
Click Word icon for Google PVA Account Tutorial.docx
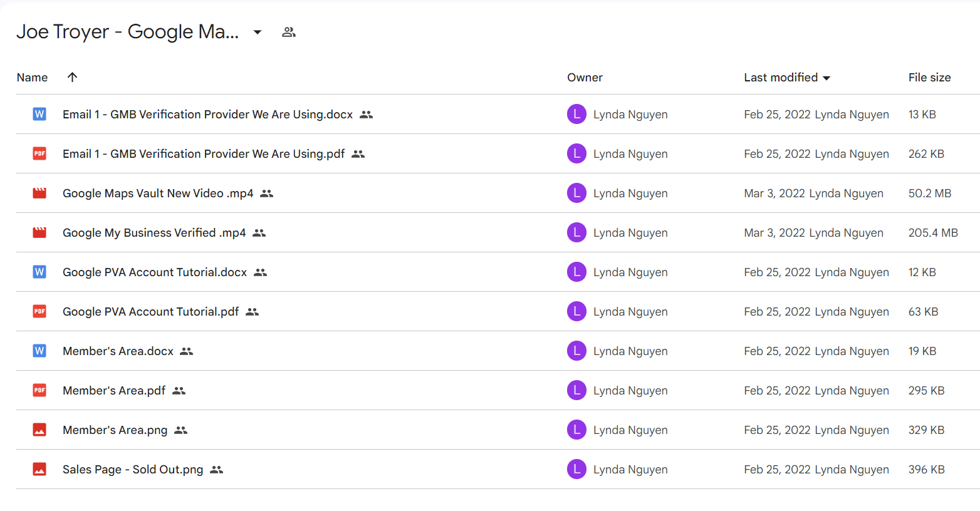pos(39,272)
